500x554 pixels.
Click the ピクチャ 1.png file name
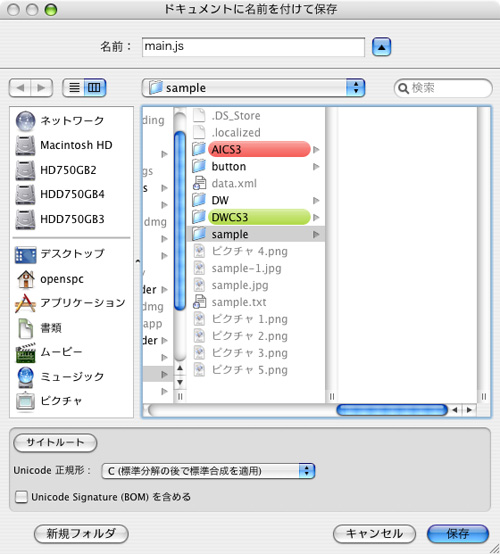(249, 319)
